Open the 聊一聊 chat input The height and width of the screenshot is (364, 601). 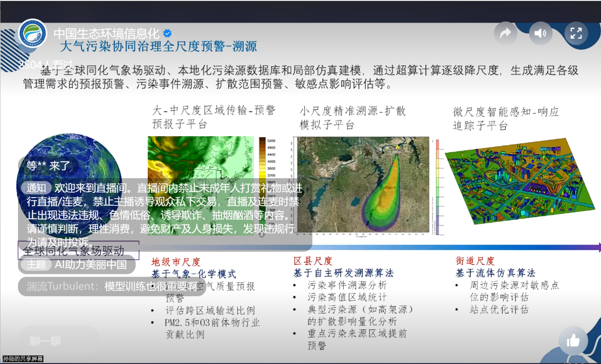click(59, 341)
